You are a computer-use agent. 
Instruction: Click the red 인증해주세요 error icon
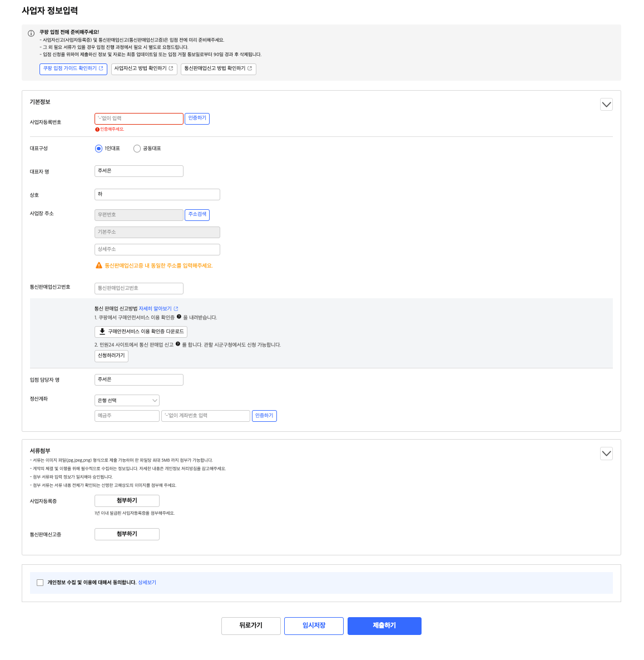[x=97, y=129]
